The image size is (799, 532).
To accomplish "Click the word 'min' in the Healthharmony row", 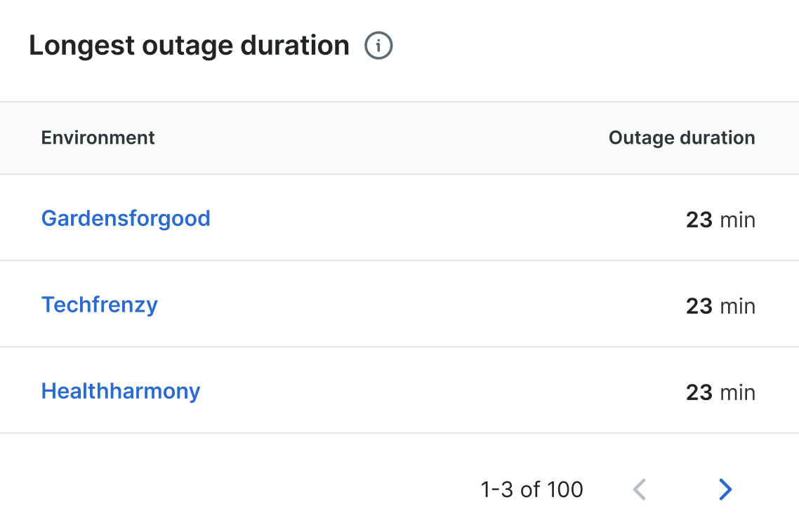I will (x=738, y=392).
